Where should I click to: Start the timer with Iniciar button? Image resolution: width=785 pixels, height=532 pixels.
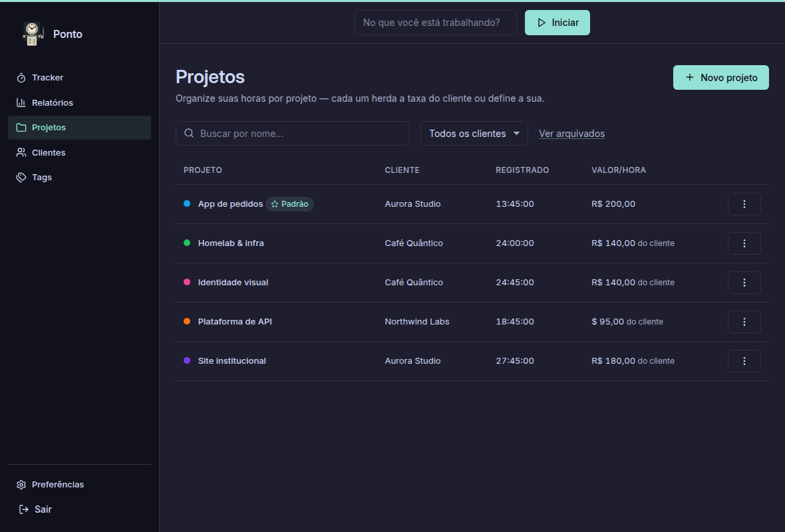[x=557, y=23]
